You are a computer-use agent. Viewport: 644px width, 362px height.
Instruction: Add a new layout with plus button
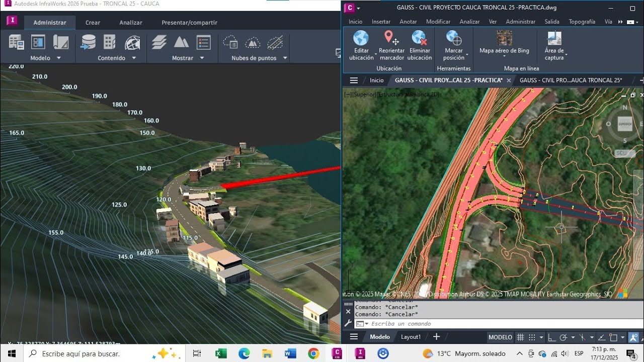[436, 337]
